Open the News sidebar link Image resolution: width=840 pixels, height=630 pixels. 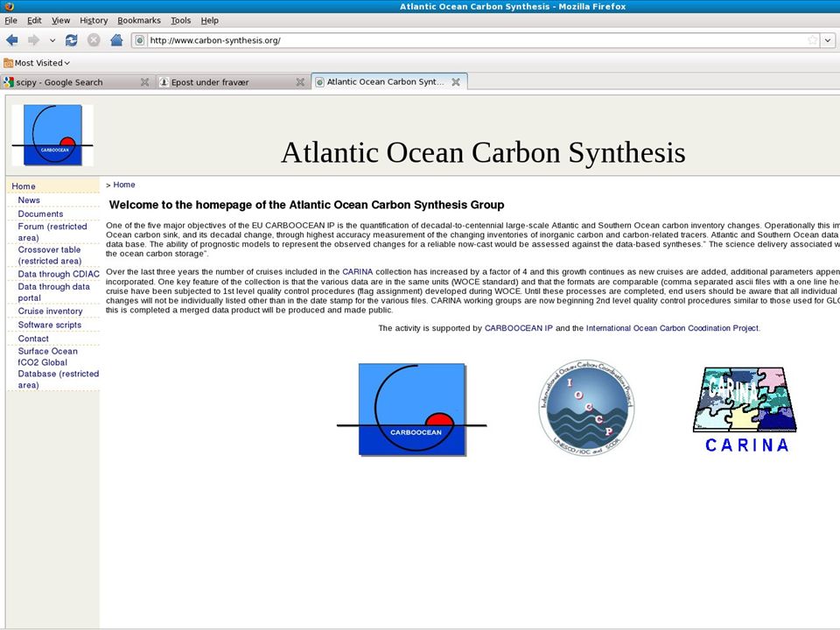click(x=29, y=199)
